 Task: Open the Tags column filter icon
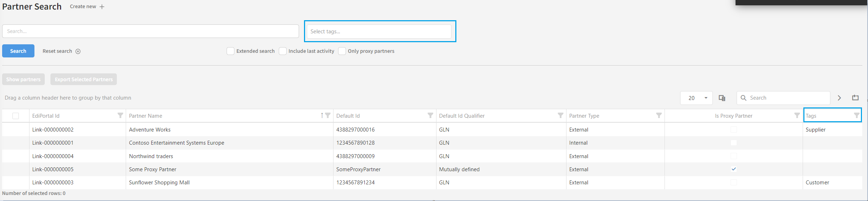[x=857, y=116]
